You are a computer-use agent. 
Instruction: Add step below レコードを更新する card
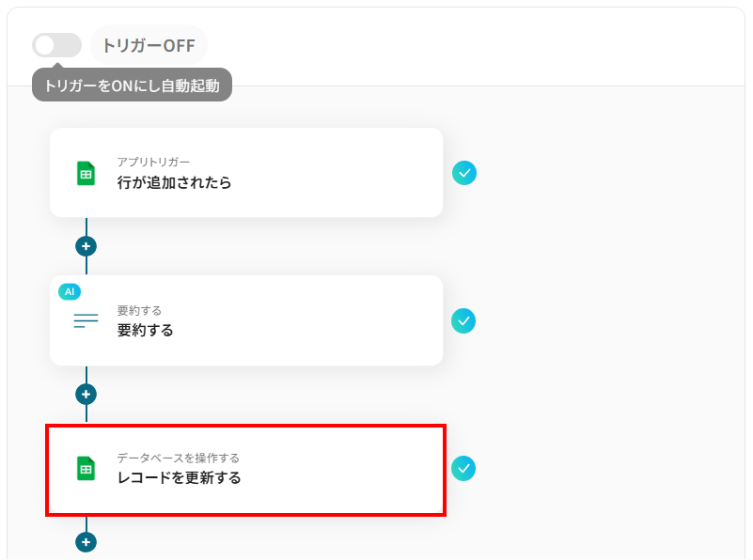(x=86, y=542)
